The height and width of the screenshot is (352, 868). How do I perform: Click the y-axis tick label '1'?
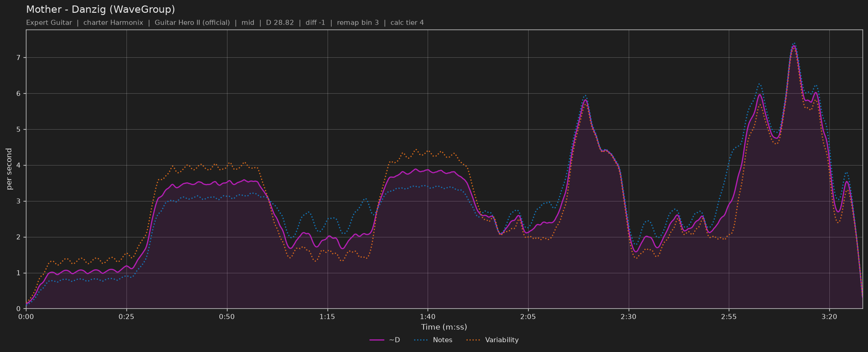19,273
